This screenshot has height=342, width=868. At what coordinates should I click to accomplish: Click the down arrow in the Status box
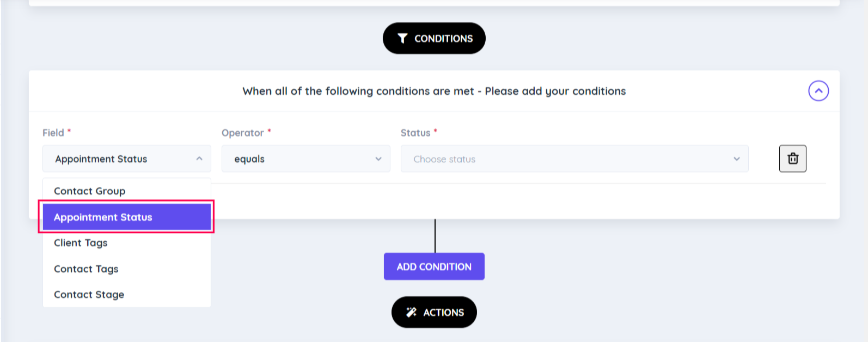click(x=736, y=159)
